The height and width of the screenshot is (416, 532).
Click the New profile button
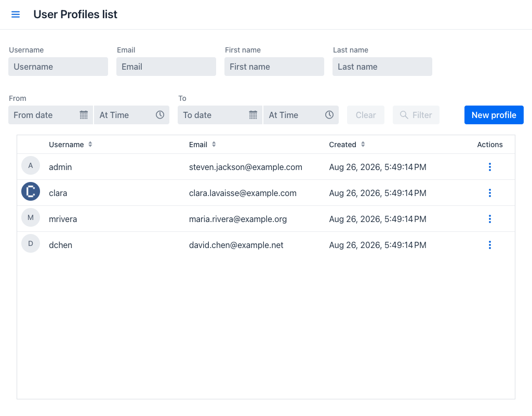click(494, 115)
